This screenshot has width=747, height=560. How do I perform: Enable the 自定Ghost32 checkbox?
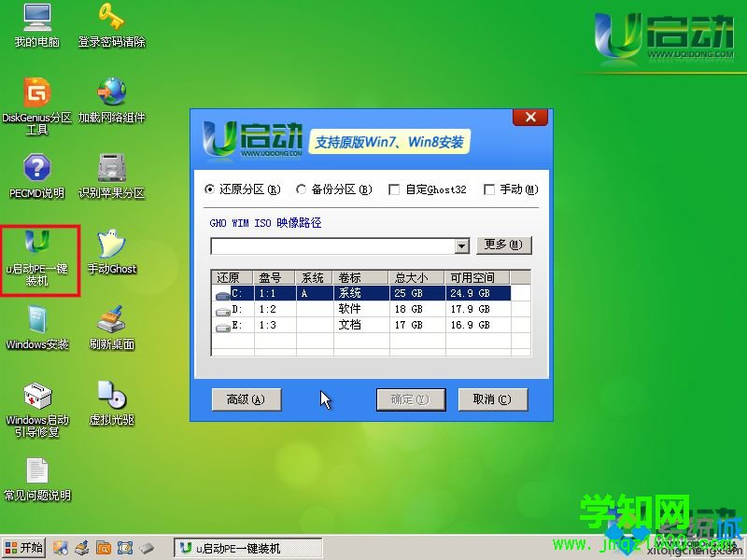pos(394,189)
